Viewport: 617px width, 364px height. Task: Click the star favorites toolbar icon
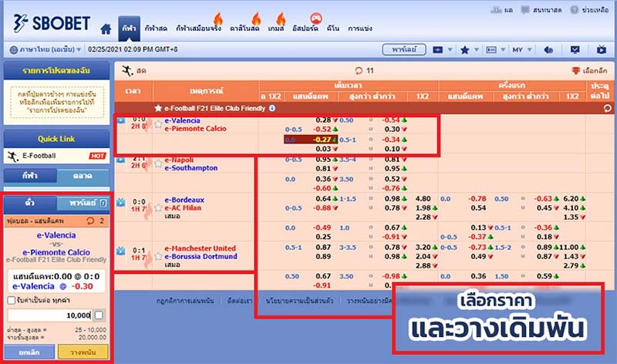[465, 49]
